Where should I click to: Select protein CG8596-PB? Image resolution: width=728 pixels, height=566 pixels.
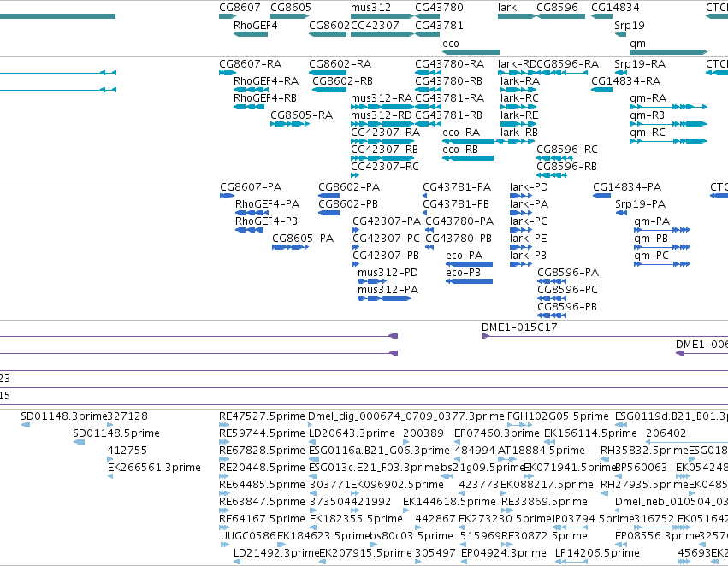(567, 307)
